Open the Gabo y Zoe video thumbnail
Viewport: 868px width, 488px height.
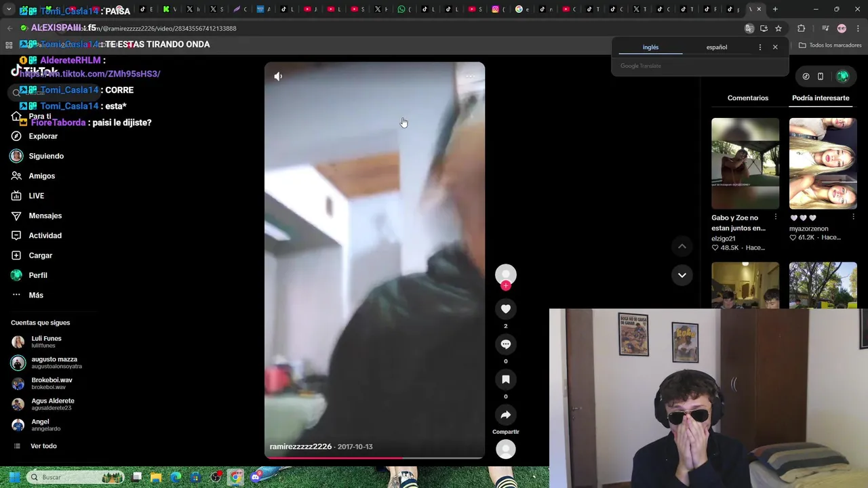coord(745,163)
